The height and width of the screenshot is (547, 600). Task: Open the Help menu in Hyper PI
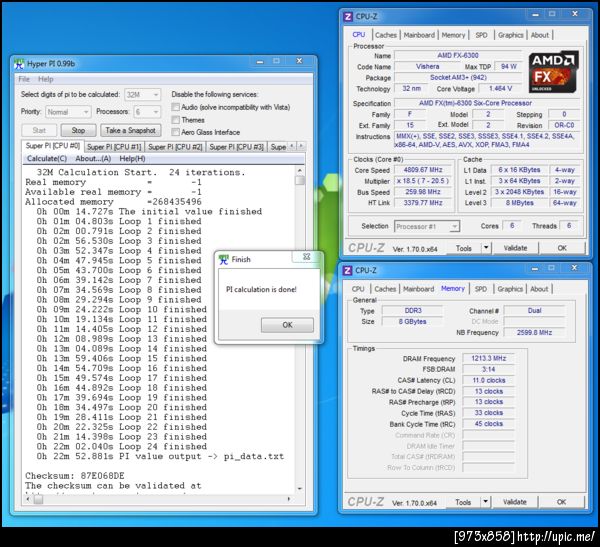(46, 79)
